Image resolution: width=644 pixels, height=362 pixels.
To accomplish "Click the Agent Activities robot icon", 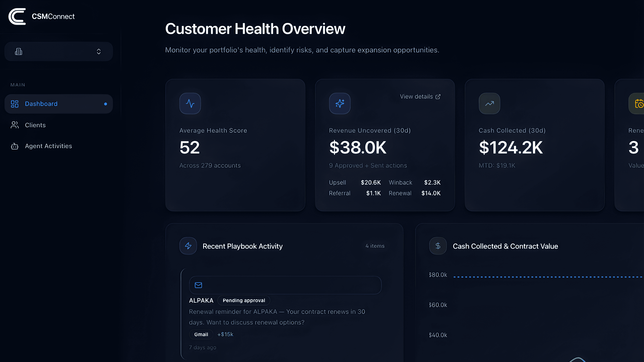I will coord(14,146).
